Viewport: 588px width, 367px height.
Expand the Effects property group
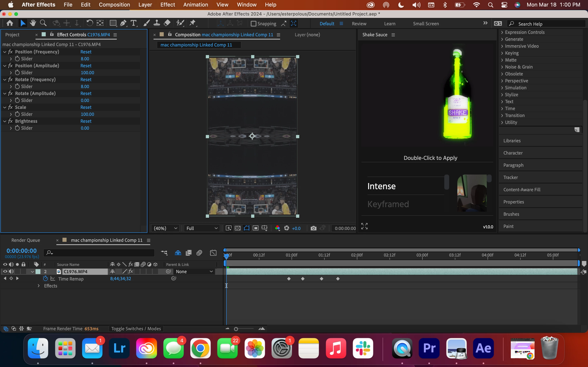pyautogui.click(x=39, y=286)
